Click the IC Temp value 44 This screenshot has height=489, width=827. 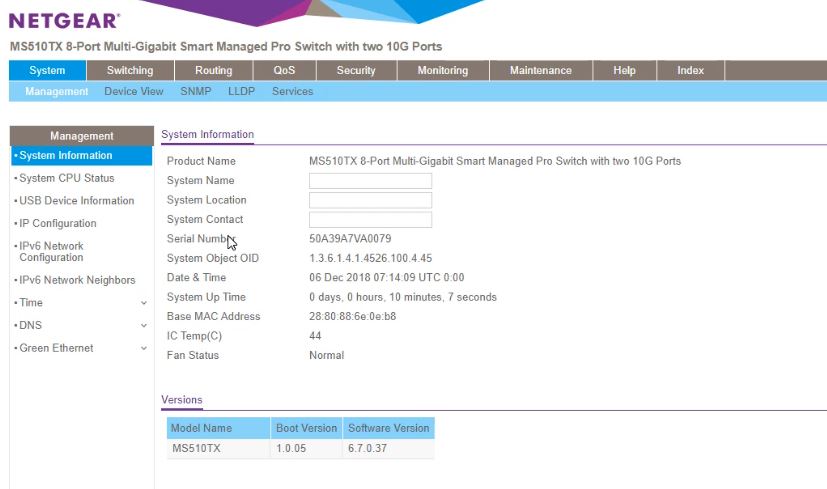point(315,336)
